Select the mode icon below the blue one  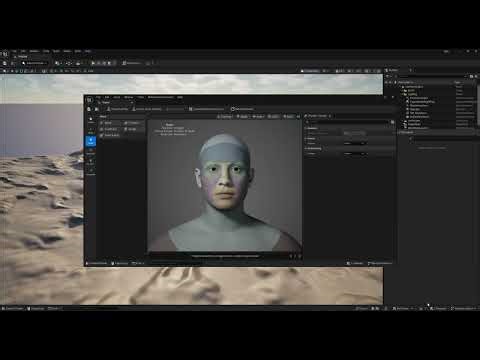[91, 152]
